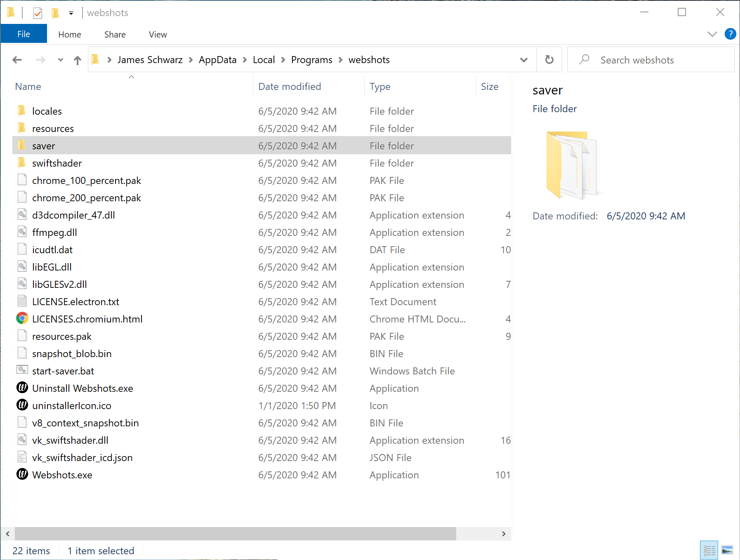Open the recent locations dropdown
The height and width of the screenshot is (560, 740).
click(61, 60)
